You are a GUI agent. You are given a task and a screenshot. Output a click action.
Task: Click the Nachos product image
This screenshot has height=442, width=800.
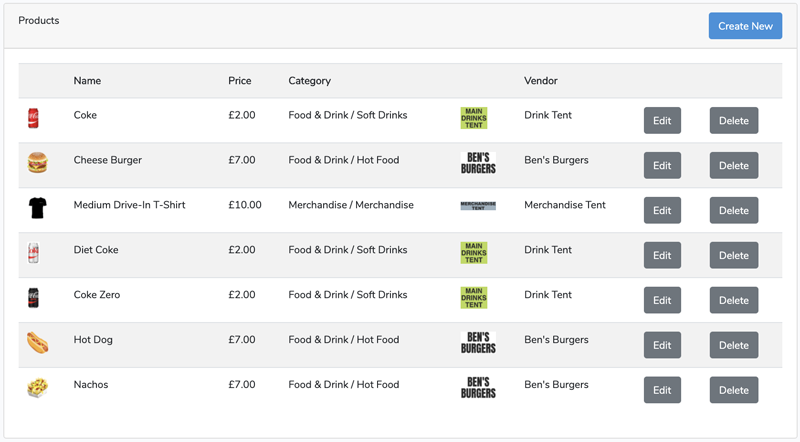coord(37,387)
